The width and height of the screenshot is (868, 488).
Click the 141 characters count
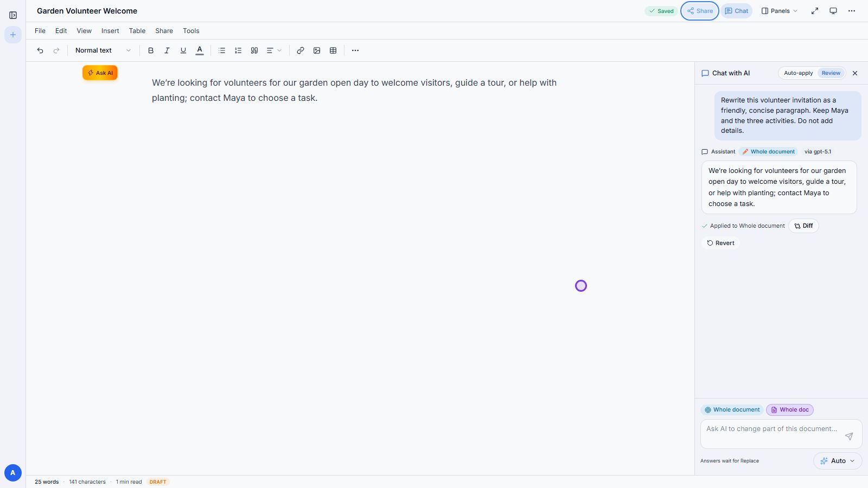87,482
